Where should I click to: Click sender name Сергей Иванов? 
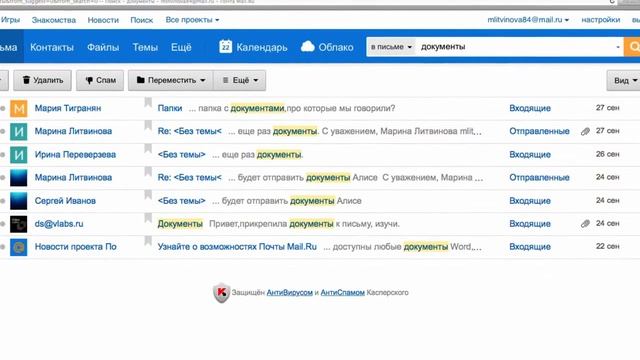click(x=65, y=201)
